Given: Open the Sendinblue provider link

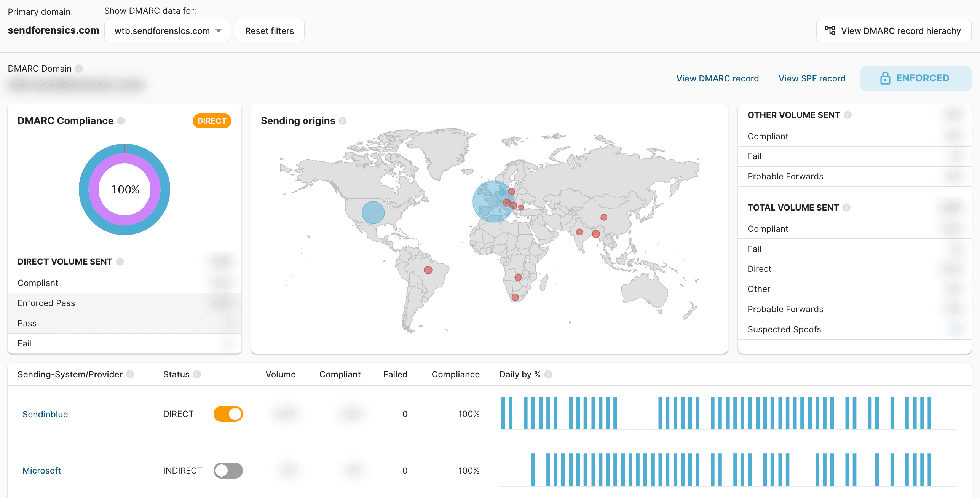Looking at the screenshot, I should click(45, 414).
